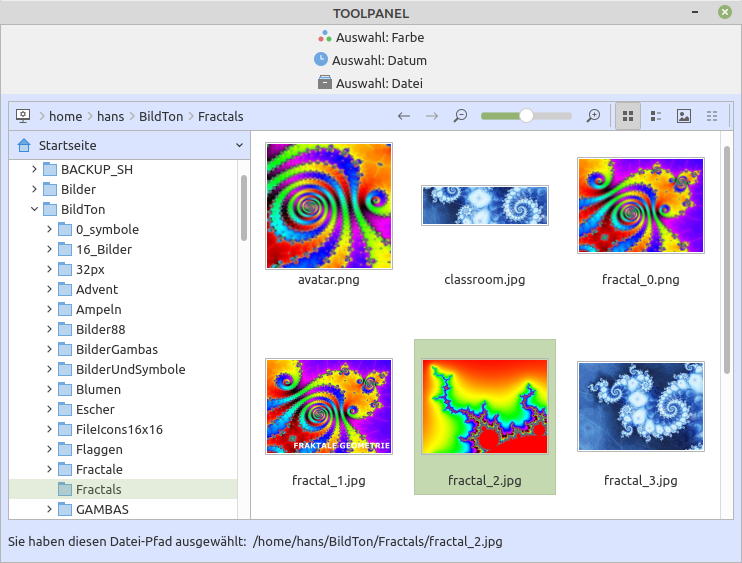Collapse the BildTon folder tree
Image resolution: width=742 pixels, height=563 pixels.
pos(35,209)
